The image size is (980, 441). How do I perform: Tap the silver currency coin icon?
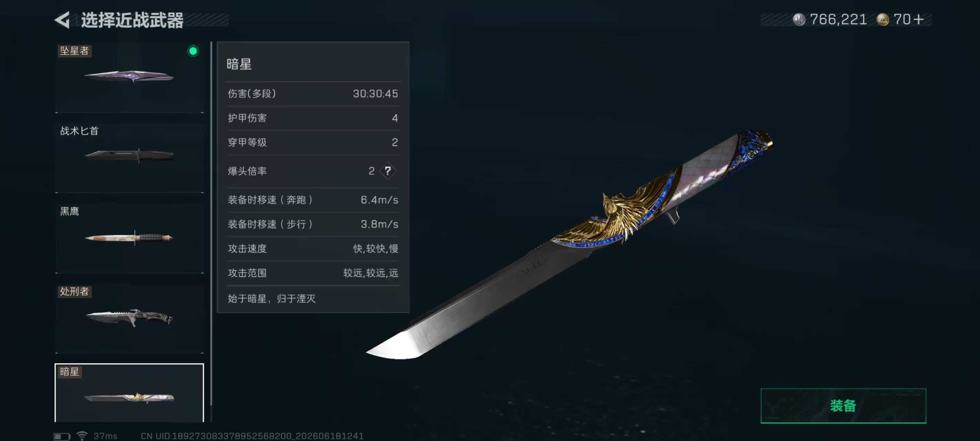[799, 19]
